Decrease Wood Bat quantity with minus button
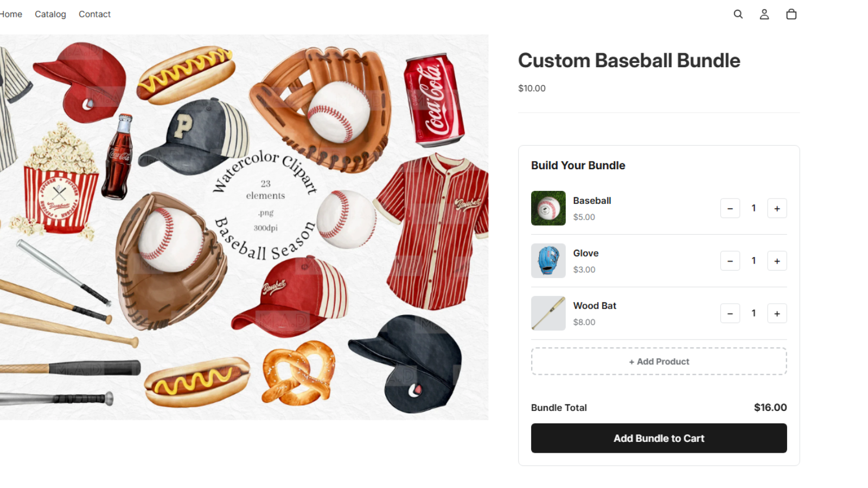Image resolution: width=868 pixels, height=488 pixels. pos(730,313)
